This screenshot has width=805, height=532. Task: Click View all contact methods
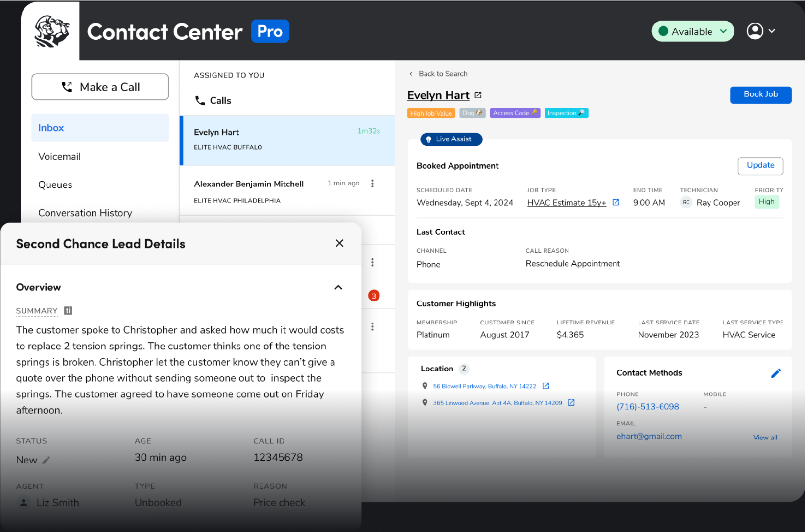pos(765,438)
